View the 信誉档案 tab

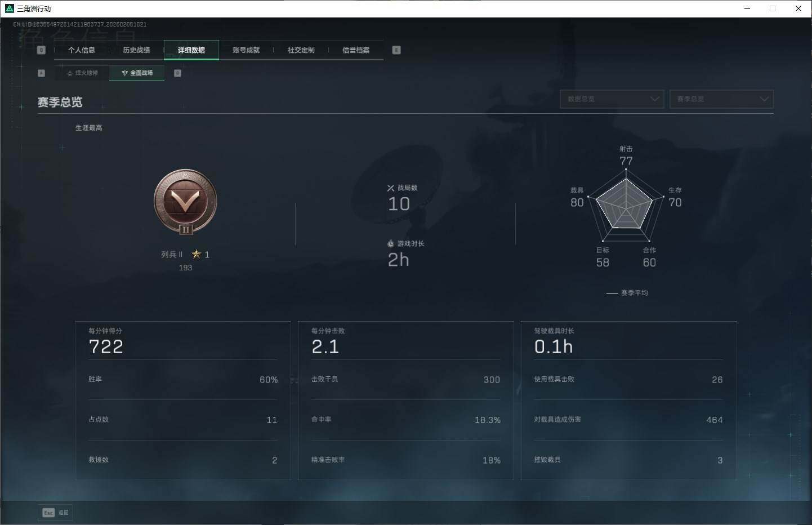pyautogui.click(x=356, y=50)
